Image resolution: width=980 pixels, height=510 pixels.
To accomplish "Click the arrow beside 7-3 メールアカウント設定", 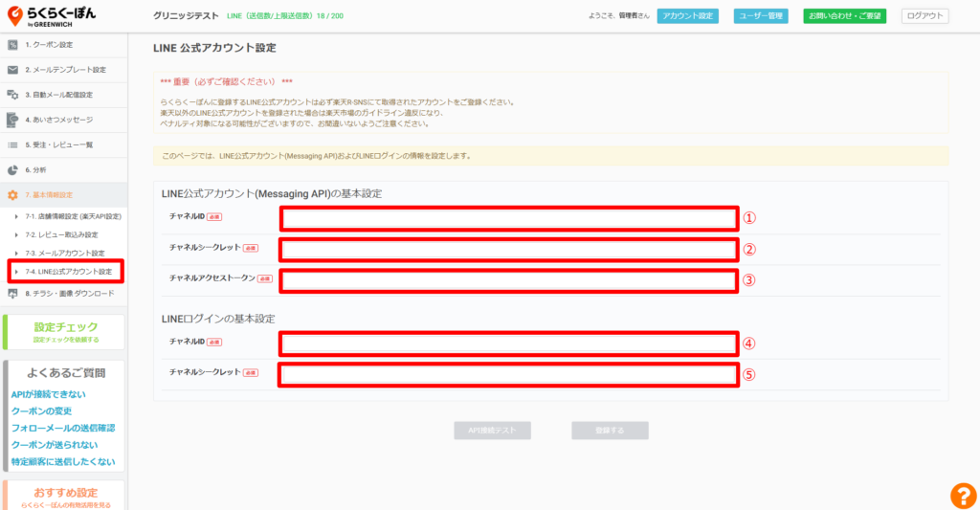I will pyautogui.click(x=16, y=254).
